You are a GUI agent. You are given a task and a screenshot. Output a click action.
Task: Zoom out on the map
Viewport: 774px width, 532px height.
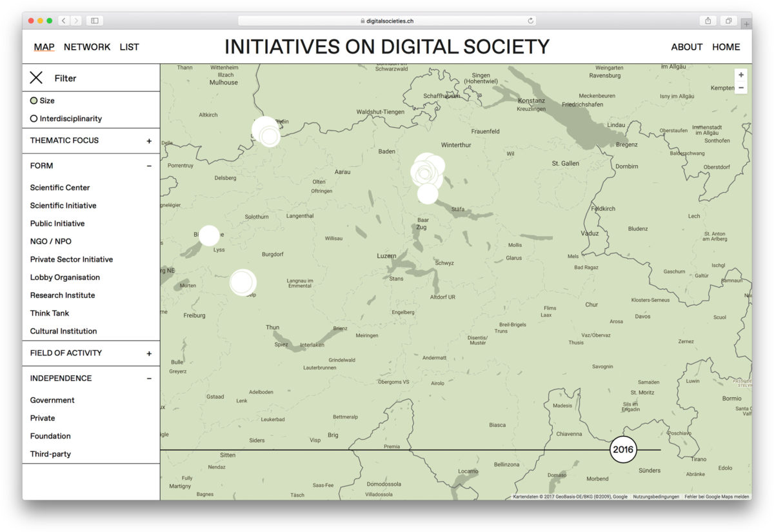tap(741, 88)
